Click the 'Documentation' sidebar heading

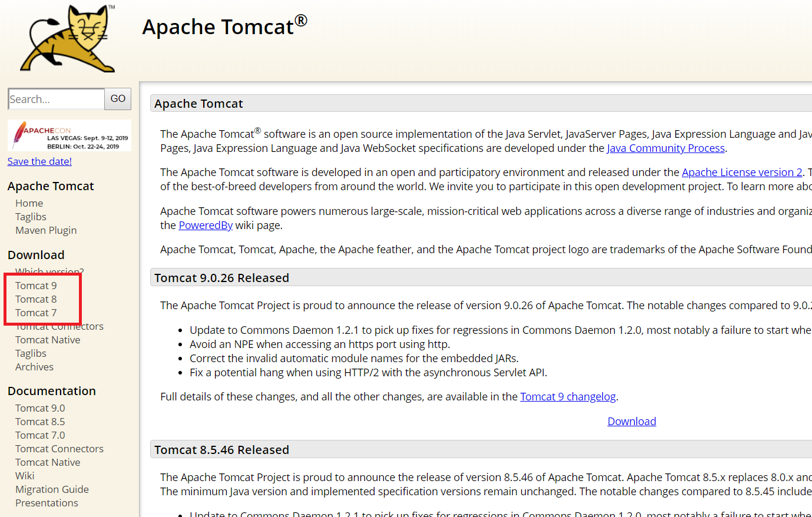pyautogui.click(x=52, y=391)
